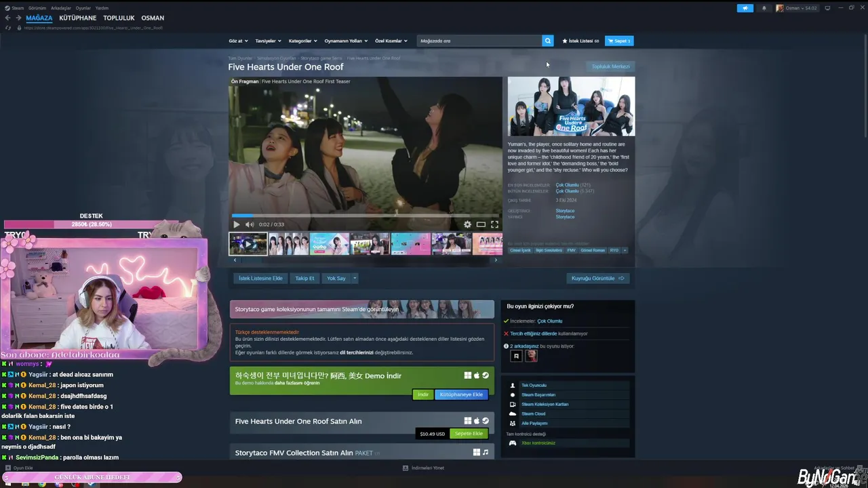The width and height of the screenshot is (868, 488).
Task: Click the Cinsel İçerik tag
Action: tap(521, 250)
